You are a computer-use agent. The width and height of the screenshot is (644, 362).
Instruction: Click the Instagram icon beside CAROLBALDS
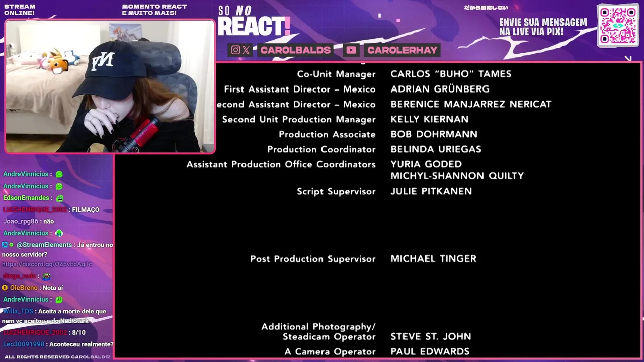235,50
